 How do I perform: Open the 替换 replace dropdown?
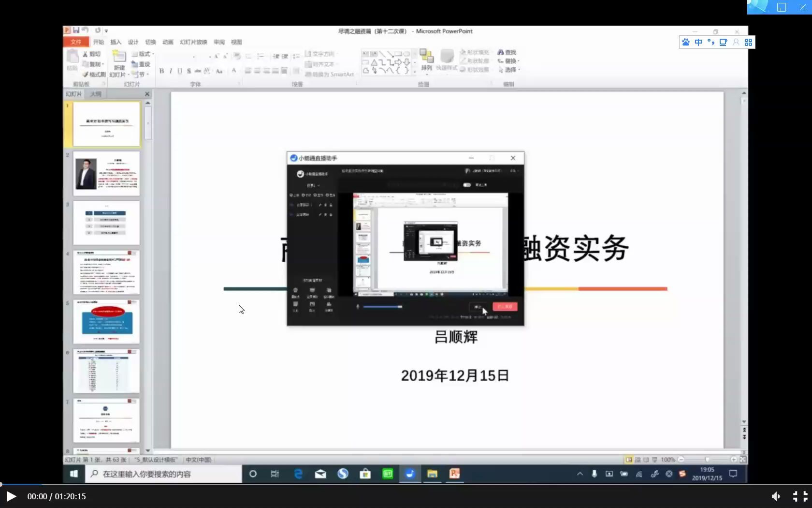[508, 61]
